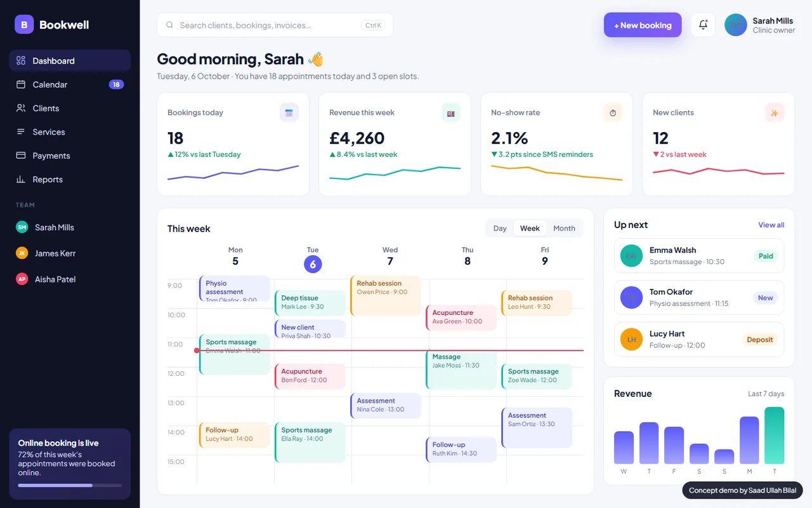
Task: Switch calendar to Day view
Action: [x=500, y=229]
